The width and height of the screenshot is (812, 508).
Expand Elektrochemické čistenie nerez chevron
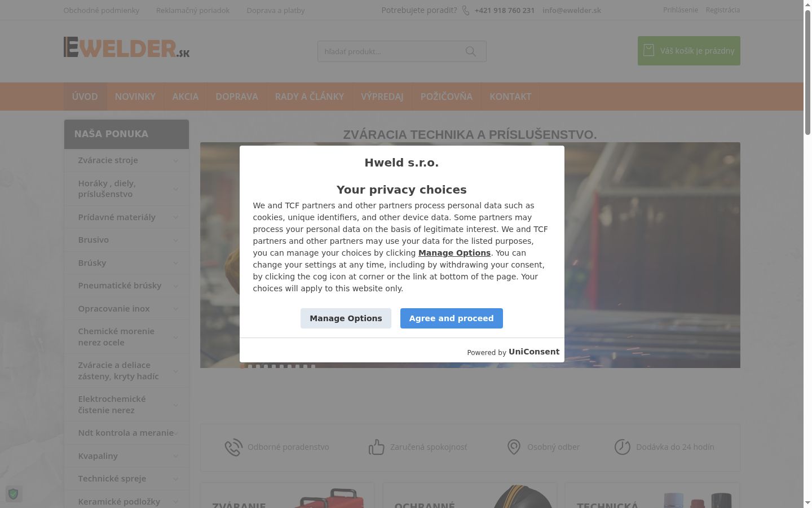pos(176,405)
